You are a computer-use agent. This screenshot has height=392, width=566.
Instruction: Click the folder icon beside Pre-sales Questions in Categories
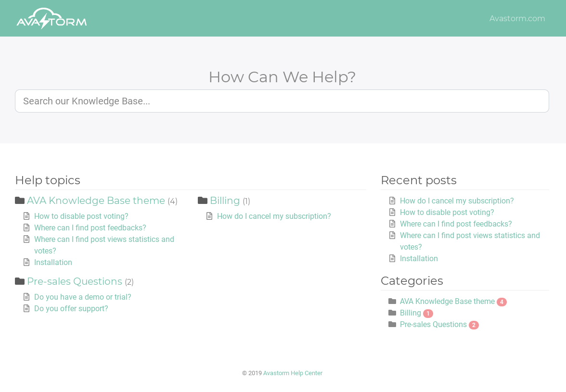pyautogui.click(x=392, y=324)
